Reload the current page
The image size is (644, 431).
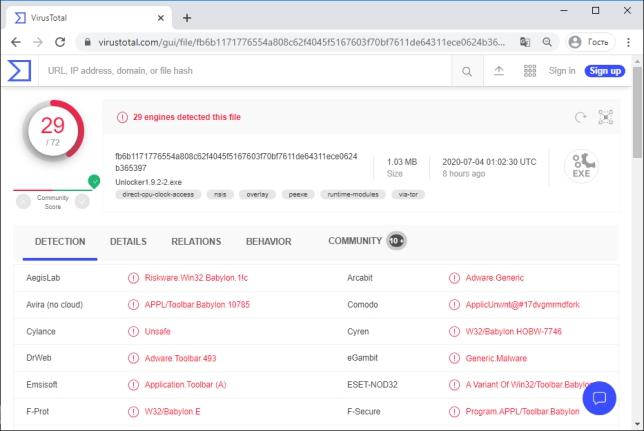pos(60,42)
